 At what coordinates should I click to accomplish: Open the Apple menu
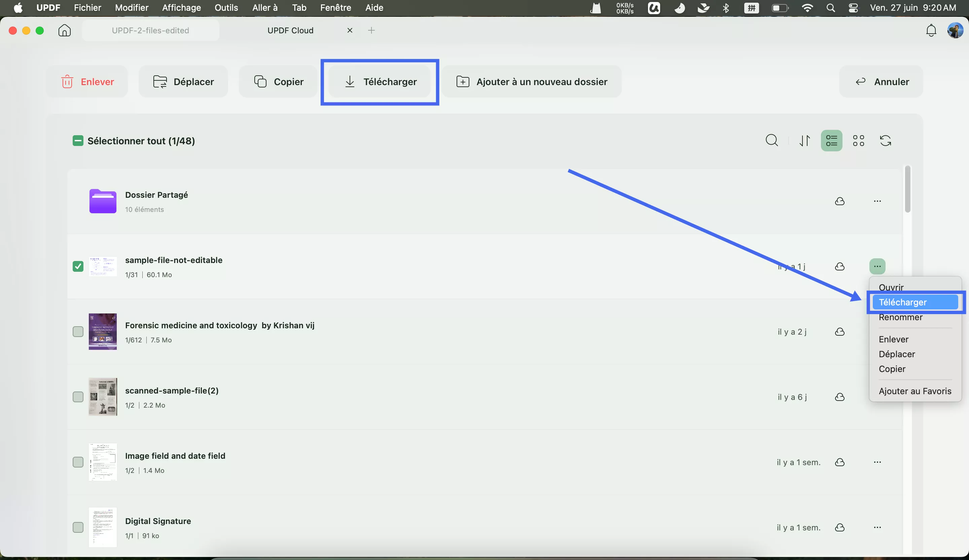click(x=18, y=8)
